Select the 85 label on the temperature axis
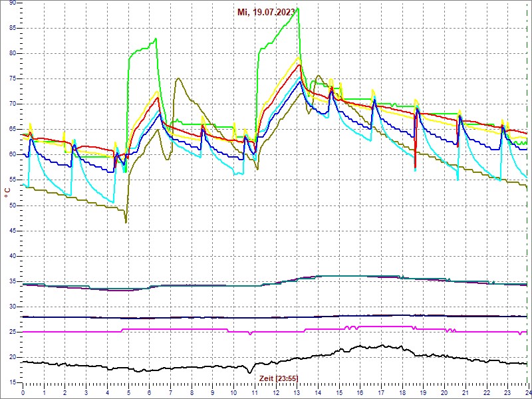Viewport: 532px width, 399px height. pos(12,28)
